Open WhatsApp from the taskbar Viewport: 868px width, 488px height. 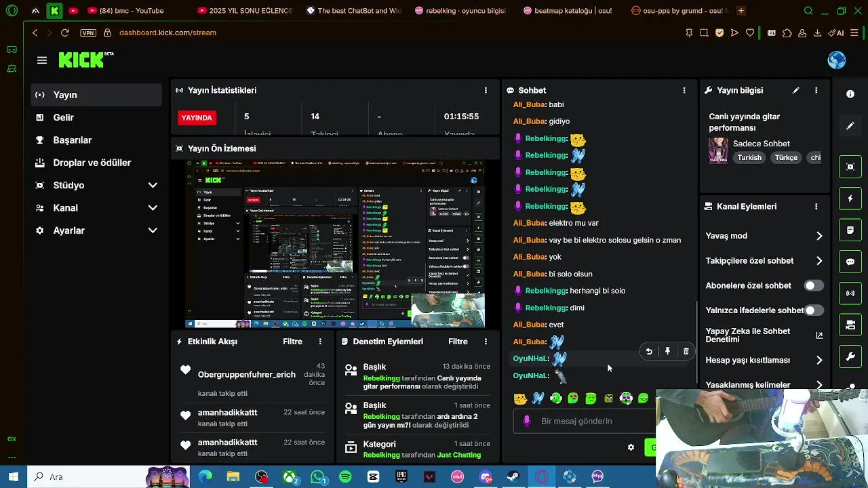[318, 477]
